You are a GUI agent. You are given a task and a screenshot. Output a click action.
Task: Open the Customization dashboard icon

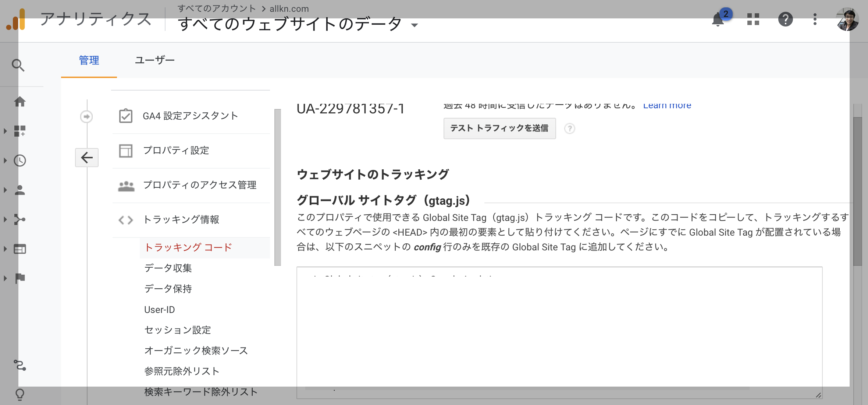[x=20, y=131]
